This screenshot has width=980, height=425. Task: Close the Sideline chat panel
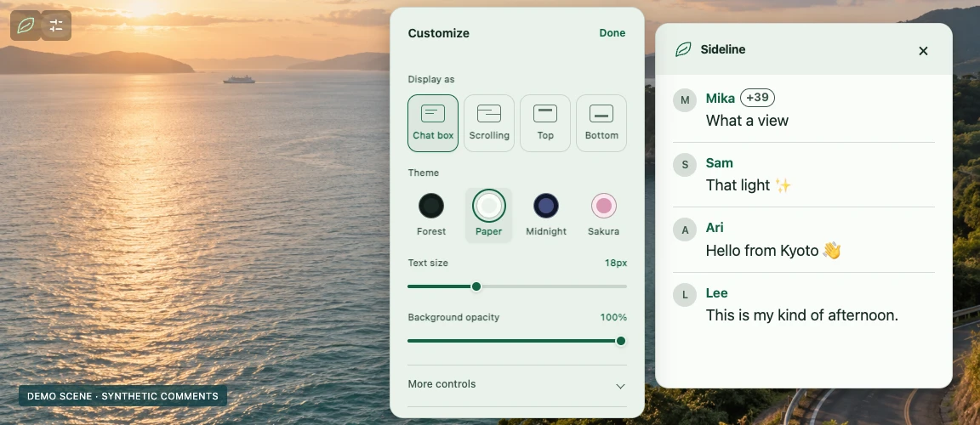point(923,51)
